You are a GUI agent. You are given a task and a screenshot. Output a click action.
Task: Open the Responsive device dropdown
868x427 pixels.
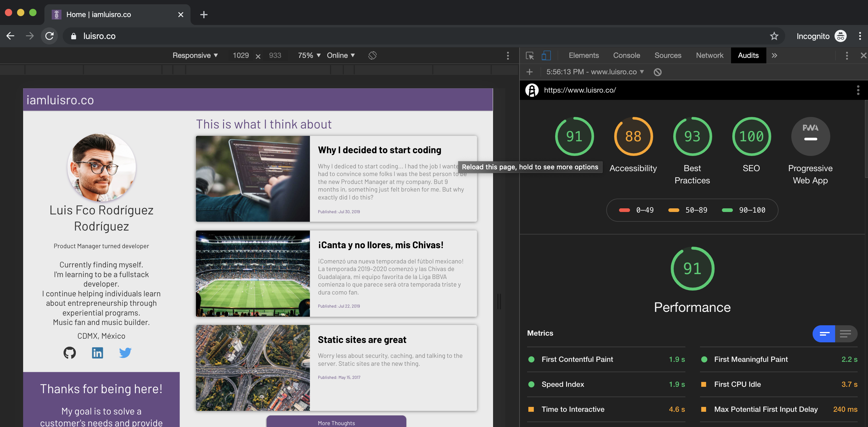[195, 55]
